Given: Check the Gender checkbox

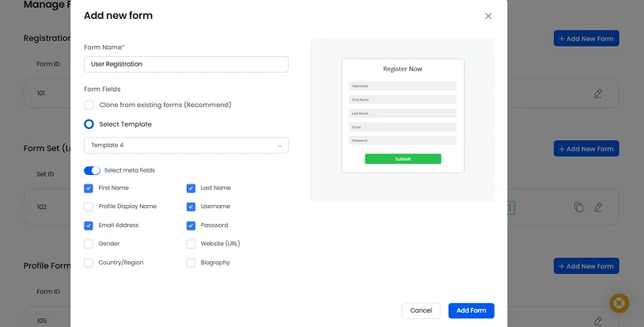Looking at the screenshot, I should coord(89,244).
